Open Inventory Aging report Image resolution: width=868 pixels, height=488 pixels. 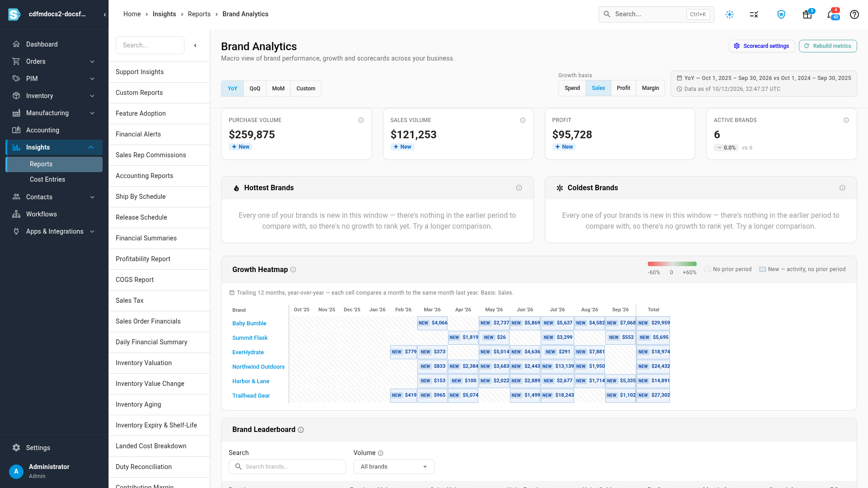point(159,404)
